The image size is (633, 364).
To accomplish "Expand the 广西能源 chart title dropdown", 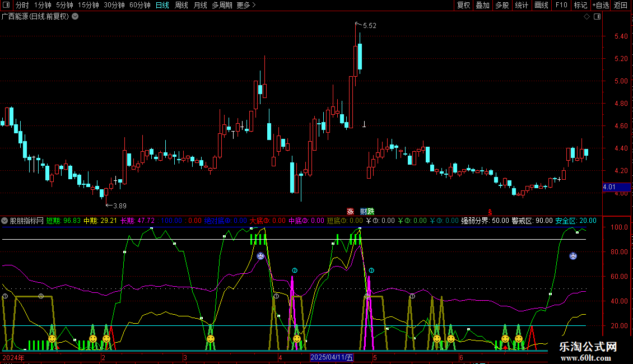I will [x=75, y=17].
